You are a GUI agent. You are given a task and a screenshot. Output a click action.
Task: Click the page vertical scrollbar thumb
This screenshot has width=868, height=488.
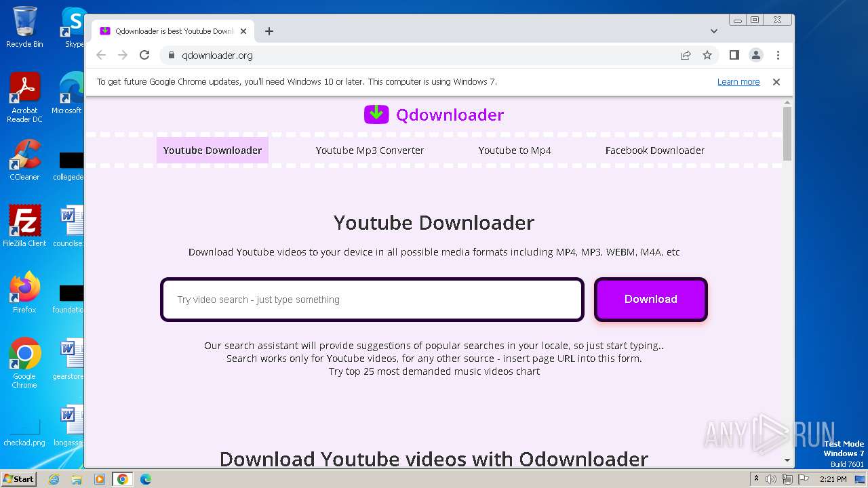click(x=787, y=134)
